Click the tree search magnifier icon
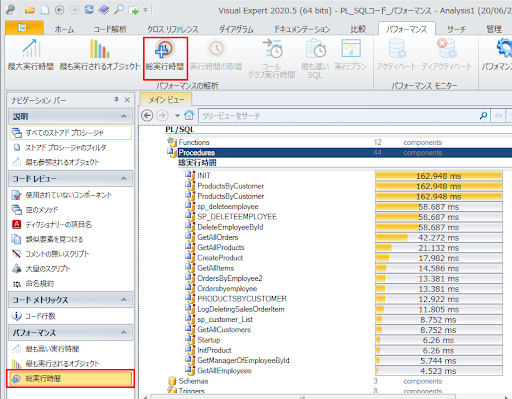 pos(483,116)
